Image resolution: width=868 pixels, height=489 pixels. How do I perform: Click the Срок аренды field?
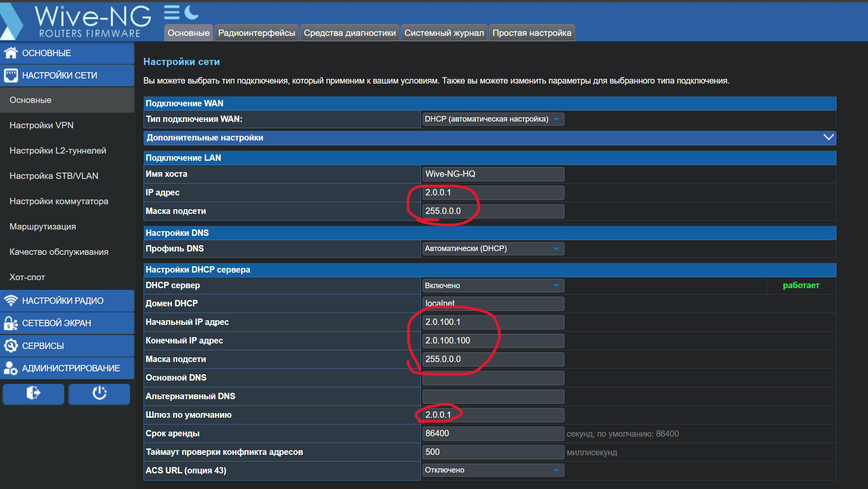click(x=493, y=433)
